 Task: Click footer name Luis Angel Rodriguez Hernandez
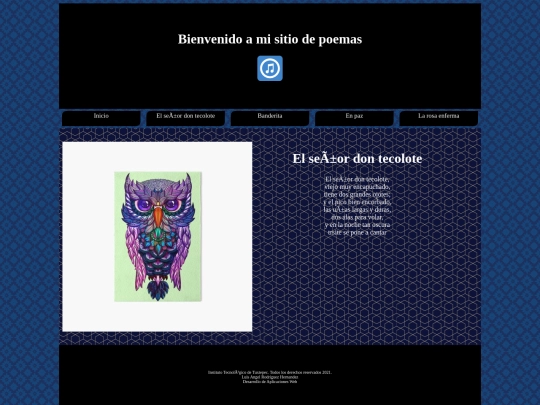point(270,377)
